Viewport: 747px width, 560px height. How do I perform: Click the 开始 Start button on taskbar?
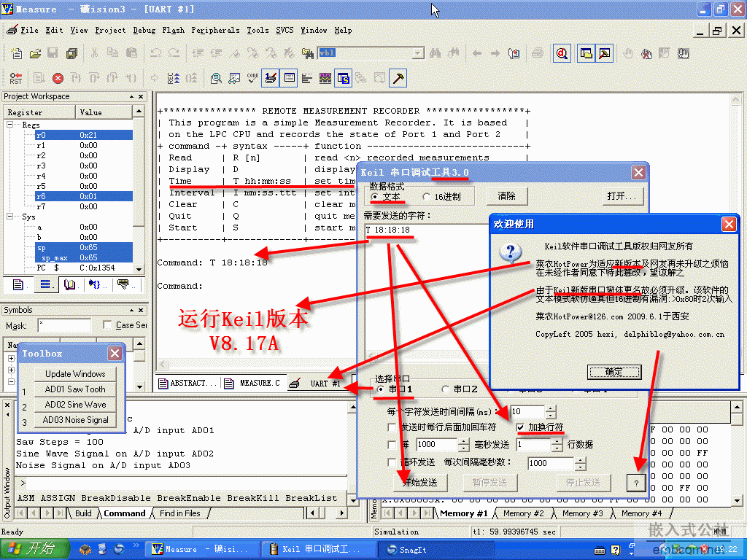point(34,549)
